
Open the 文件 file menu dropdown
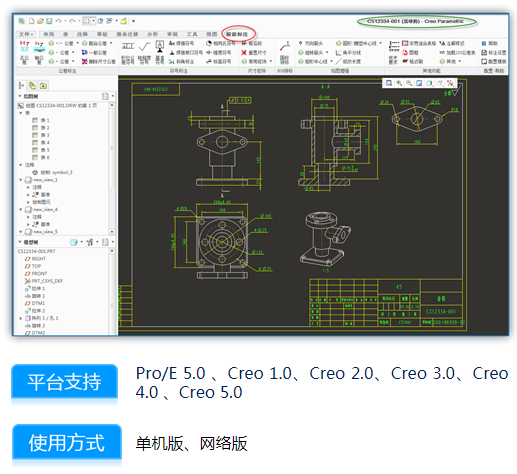26,34
